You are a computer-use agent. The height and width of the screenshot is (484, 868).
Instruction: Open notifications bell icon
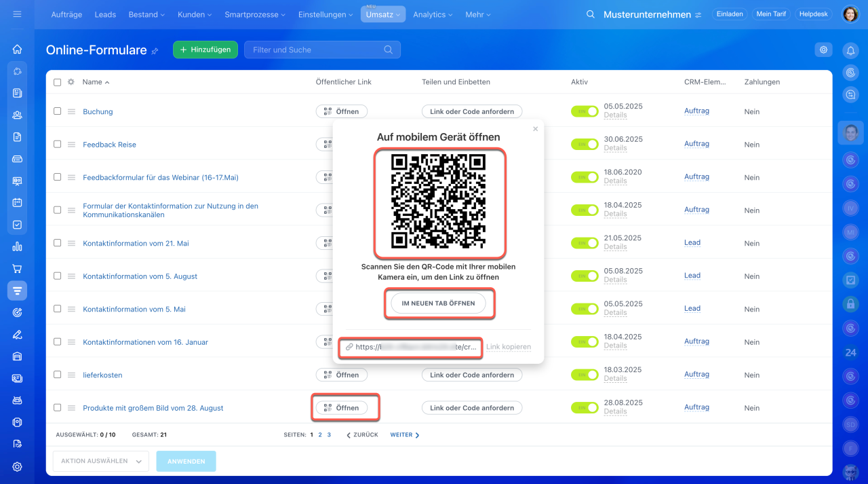tap(850, 50)
